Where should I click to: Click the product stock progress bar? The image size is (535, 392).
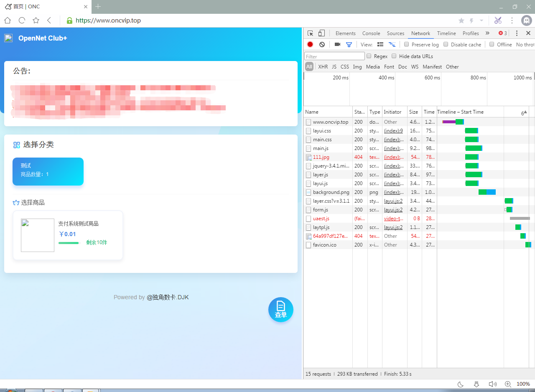pyautogui.click(x=69, y=243)
